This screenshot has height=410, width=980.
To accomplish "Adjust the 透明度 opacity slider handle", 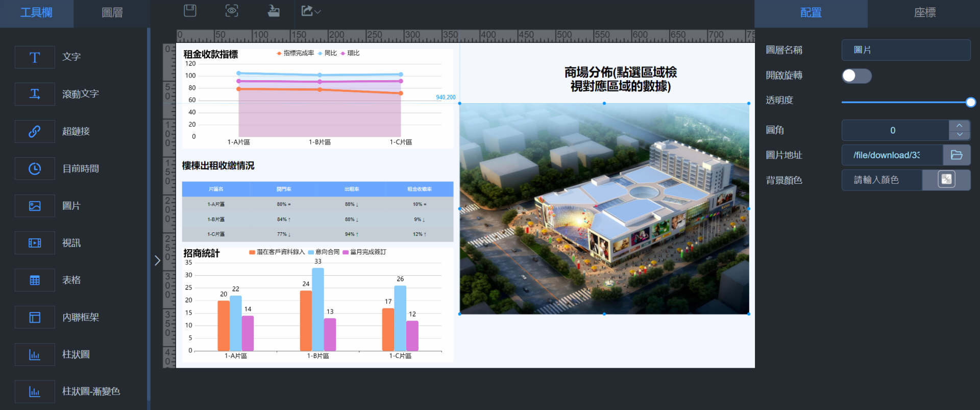I will pyautogui.click(x=971, y=102).
